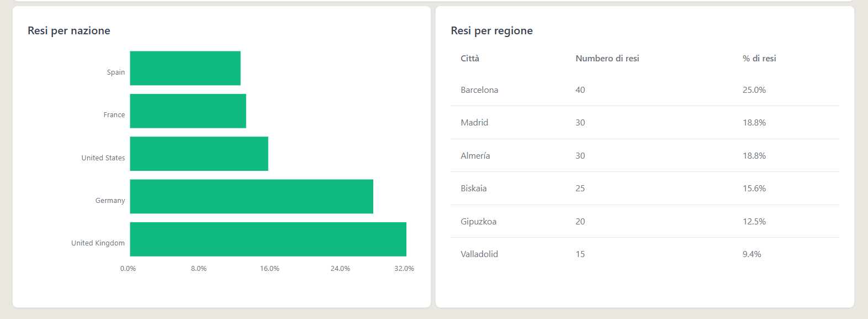Click the 25.0% value for Barcelona
The image size is (868, 319).
point(754,90)
